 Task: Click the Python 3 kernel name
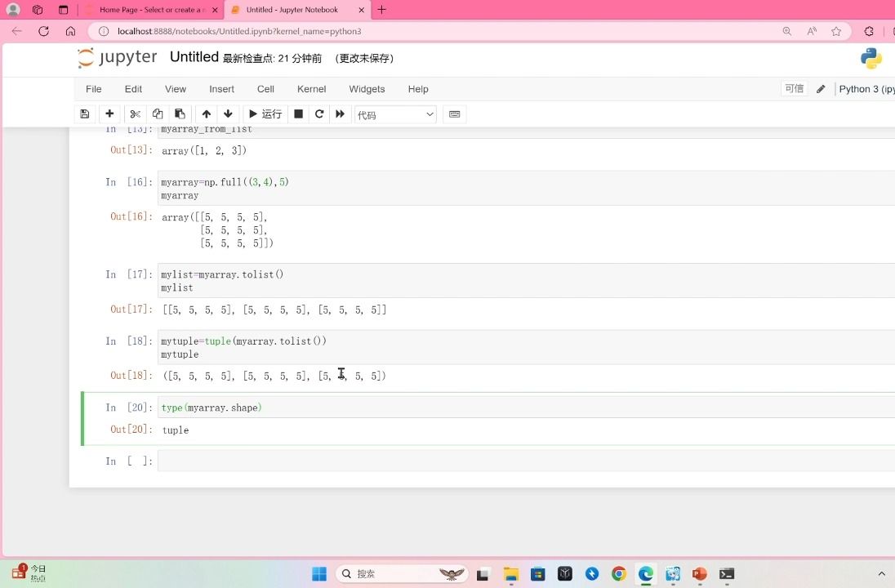866,89
